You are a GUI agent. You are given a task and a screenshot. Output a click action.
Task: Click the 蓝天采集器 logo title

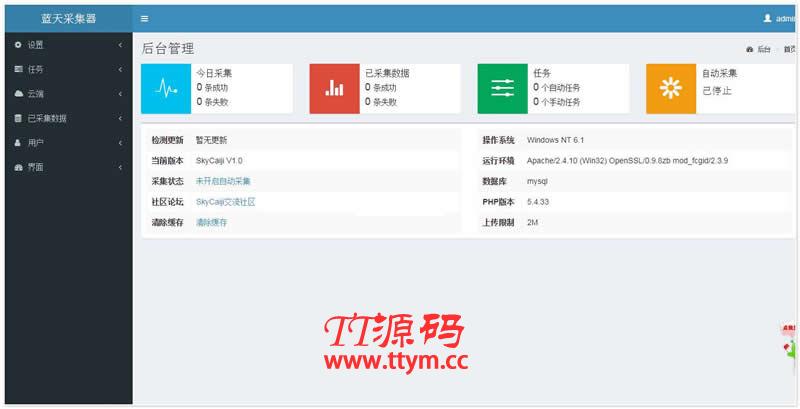point(69,19)
